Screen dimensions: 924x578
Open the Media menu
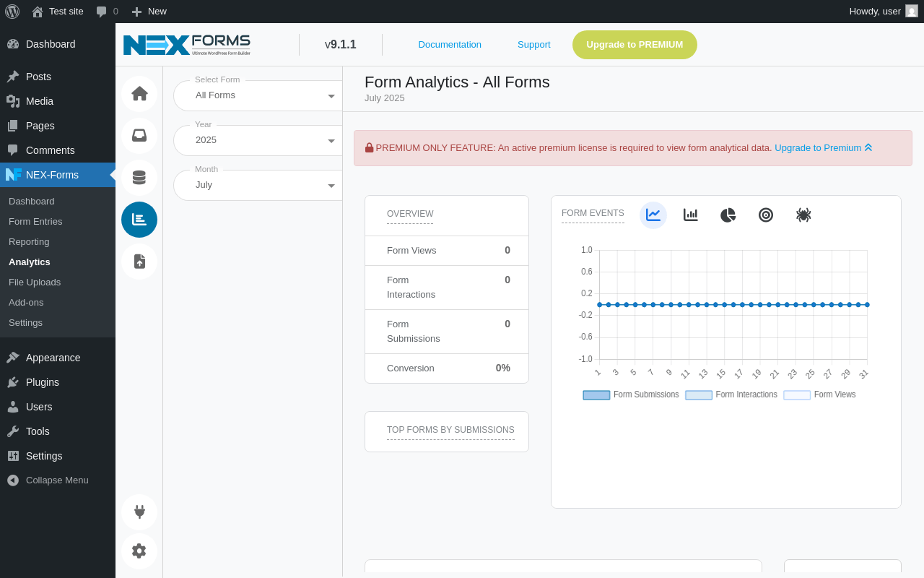point(58,101)
